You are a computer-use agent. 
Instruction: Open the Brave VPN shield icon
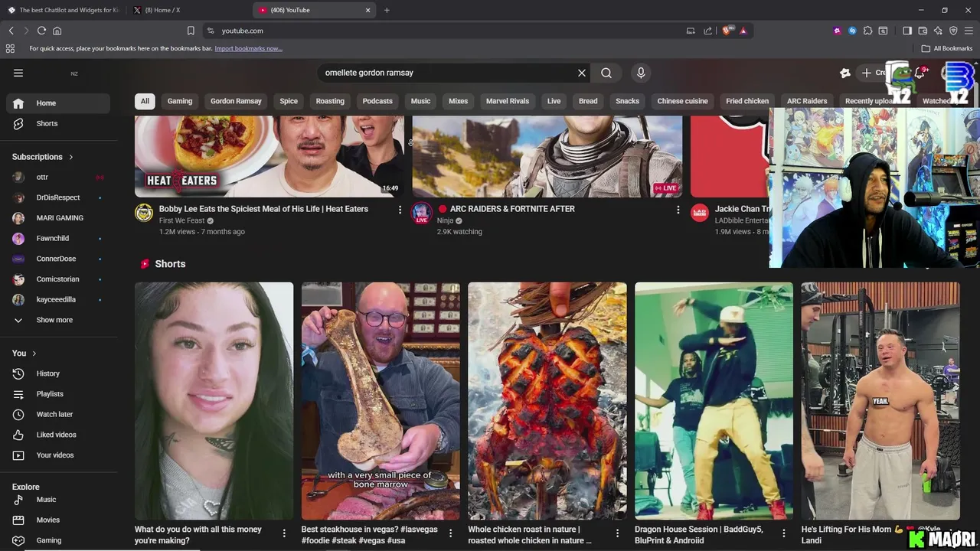953,31
